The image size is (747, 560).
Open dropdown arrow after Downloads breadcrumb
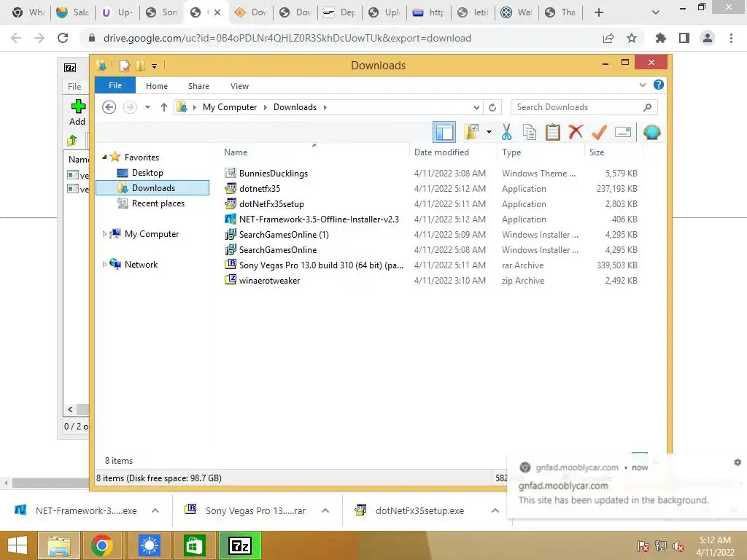point(325,107)
